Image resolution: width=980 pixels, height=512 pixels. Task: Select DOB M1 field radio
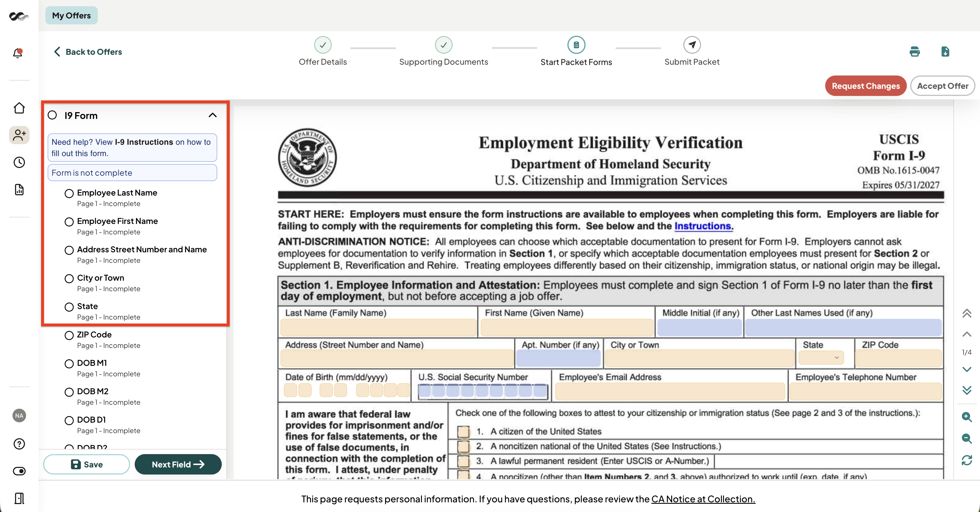[x=69, y=364]
